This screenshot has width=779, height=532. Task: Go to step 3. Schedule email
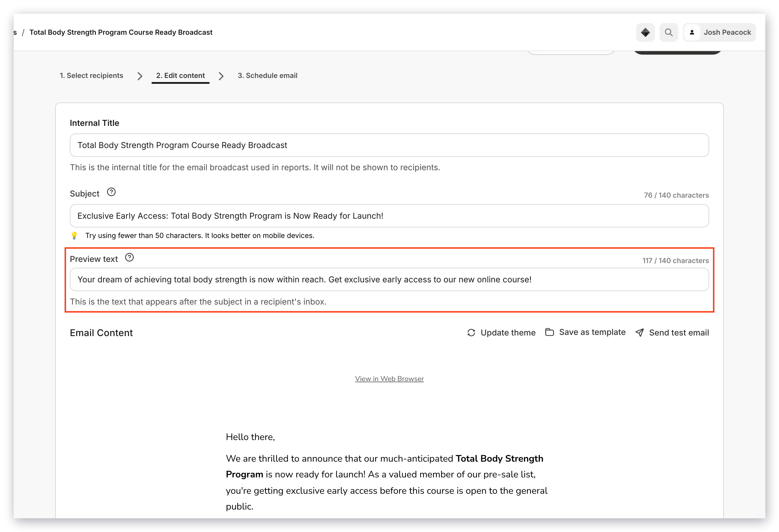click(x=267, y=76)
